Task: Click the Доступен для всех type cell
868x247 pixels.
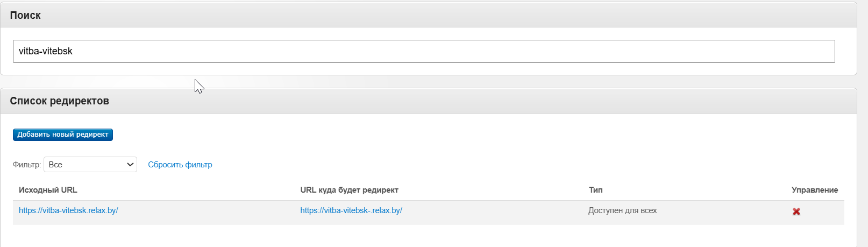Action: pyautogui.click(x=623, y=210)
